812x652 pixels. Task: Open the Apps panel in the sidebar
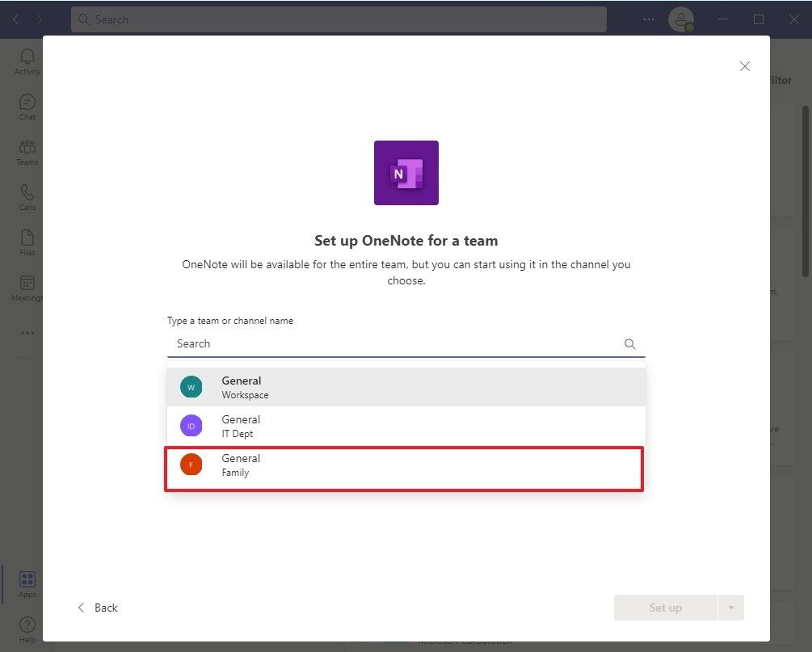pyautogui.click(x=27, y=580)
